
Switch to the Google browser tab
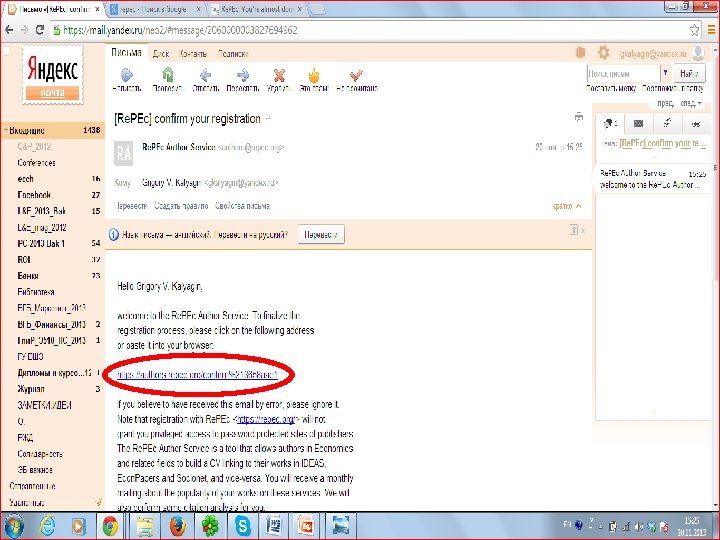pyautogui.click(x=155, y=9)
